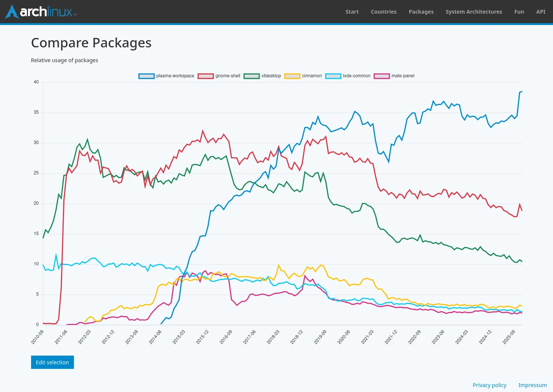The width and height of the screenshot is (553, 392).
Task: Click the Arch Linux logo
Action: 41,12
